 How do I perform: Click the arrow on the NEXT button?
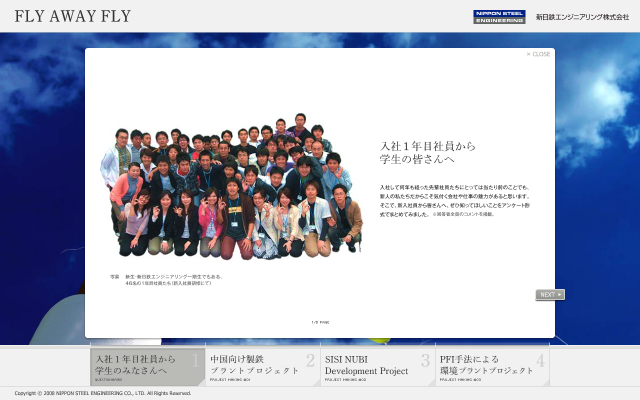click(x=560, y=295)
